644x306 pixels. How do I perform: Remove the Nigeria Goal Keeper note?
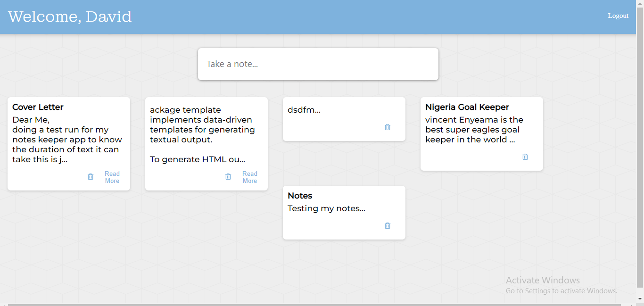point(525,157)
